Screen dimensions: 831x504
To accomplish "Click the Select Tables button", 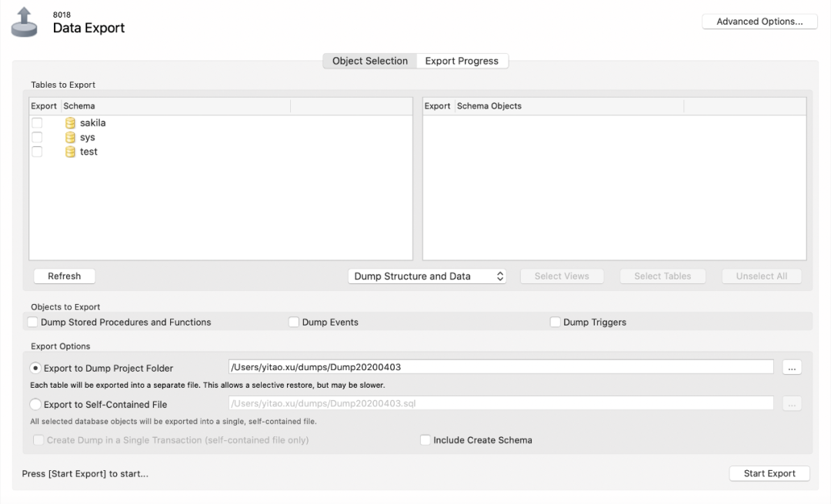I will [662, 275].
